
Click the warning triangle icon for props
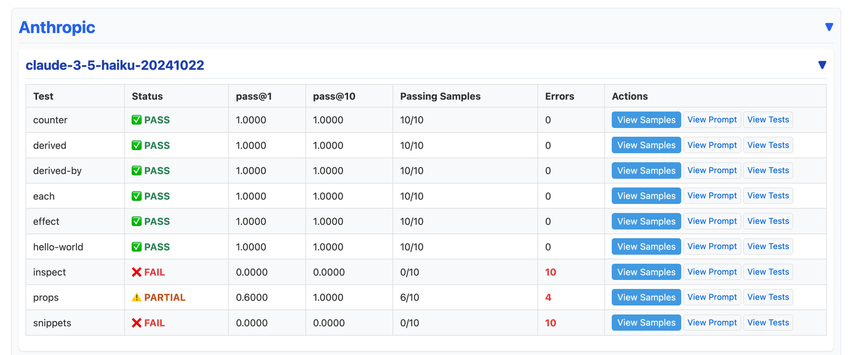pos(137,297)
